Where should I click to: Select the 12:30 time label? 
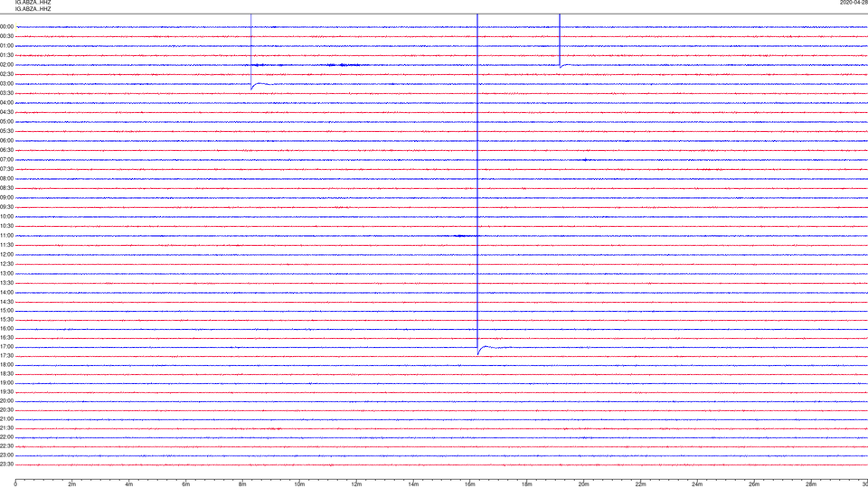[6, 264]
